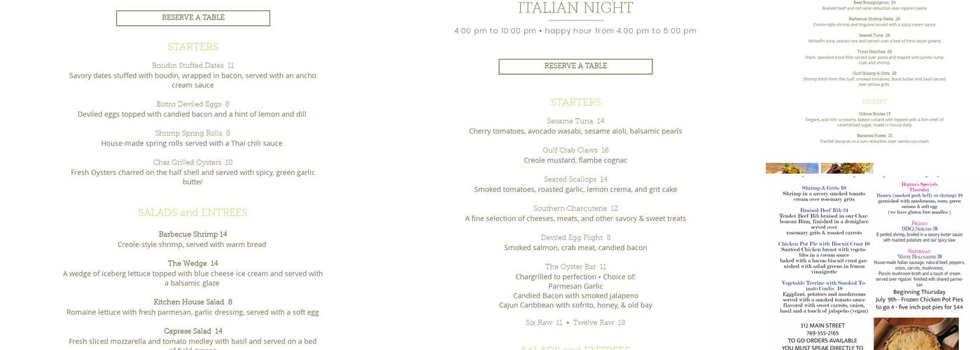This screenshot has height=350, width=980.
Task: Select the Seared Scallops item
Action: (x=575, y=180)
